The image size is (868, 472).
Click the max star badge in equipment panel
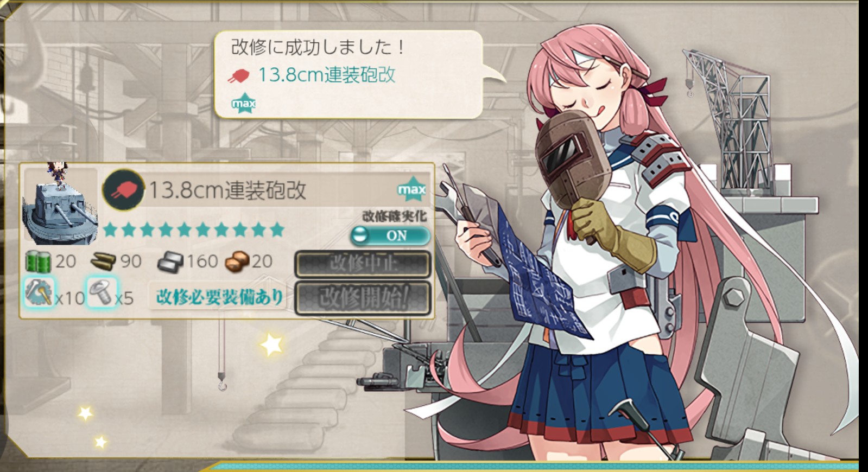point(411,189)
